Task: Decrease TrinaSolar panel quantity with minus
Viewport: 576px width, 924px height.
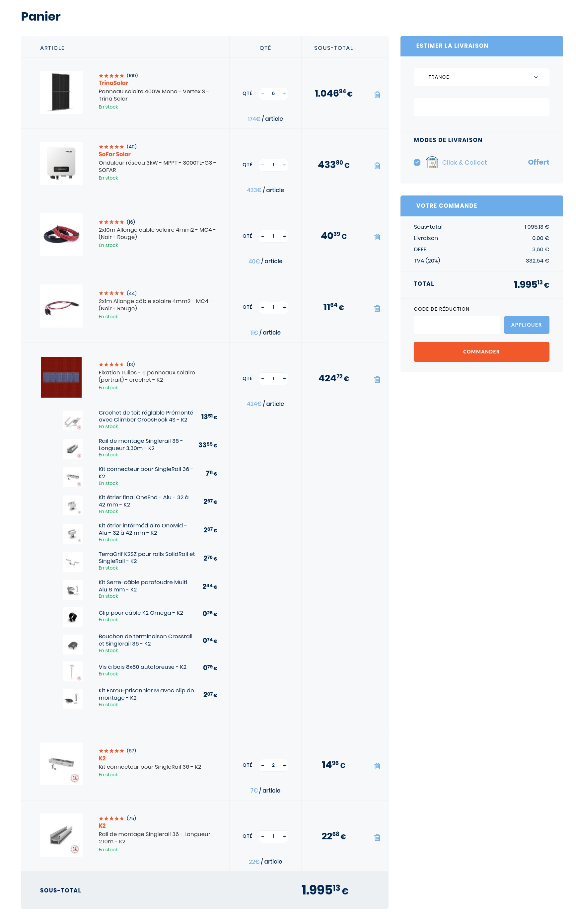Action: pyautogui.click(x=262, y=94)
